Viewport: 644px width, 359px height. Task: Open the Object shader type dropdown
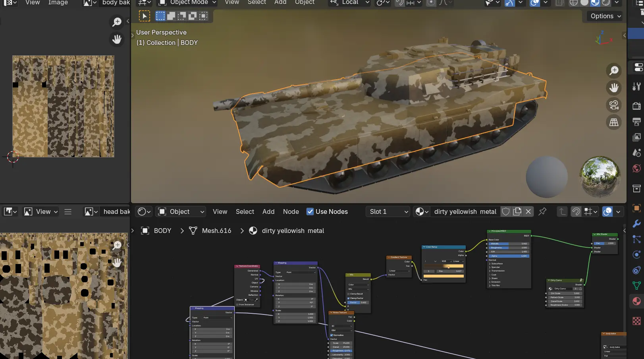[x=181, y=212]
